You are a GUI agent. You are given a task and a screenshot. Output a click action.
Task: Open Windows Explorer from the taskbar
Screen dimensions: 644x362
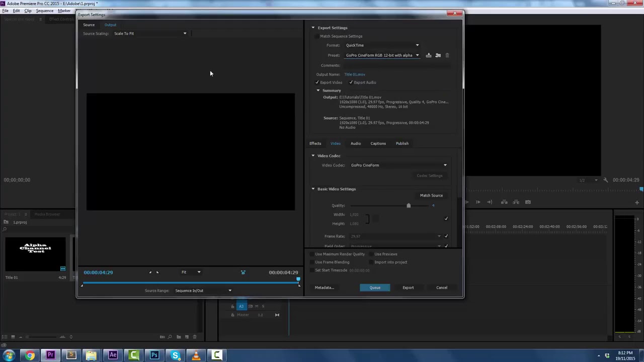point(92,355)
